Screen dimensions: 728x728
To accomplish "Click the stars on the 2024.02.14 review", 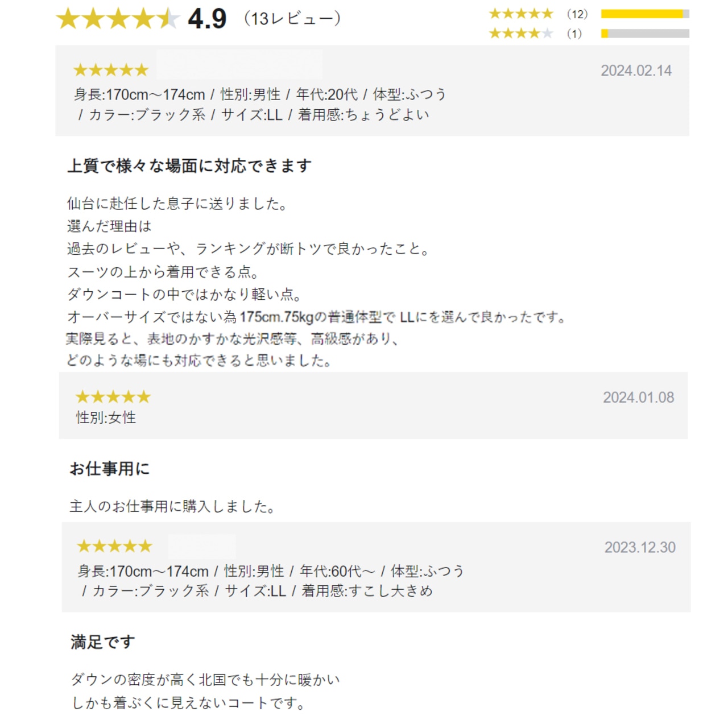I will [x=111, y=70].
